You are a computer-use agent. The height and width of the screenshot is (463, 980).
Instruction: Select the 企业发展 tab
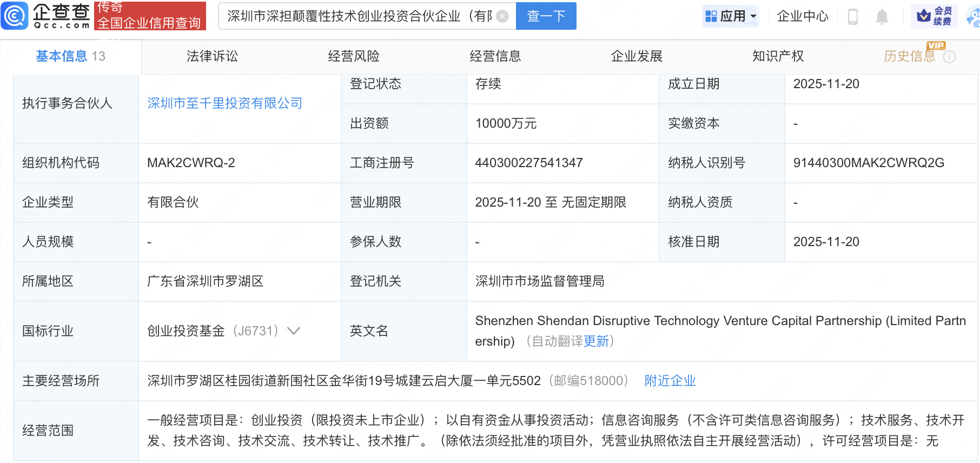637,56
